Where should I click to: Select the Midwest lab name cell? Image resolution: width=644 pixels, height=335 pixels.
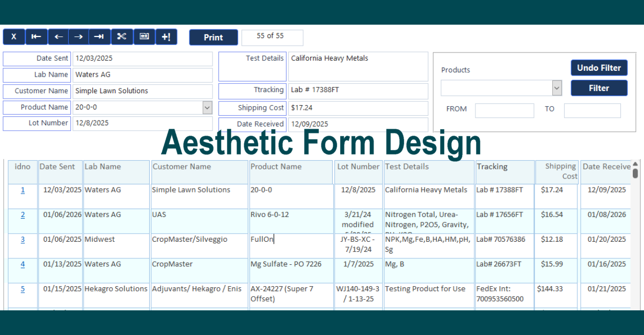click(116, 245)
